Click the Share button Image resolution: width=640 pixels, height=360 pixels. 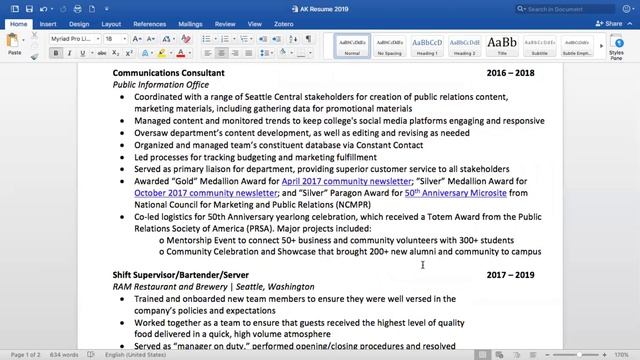609,24
